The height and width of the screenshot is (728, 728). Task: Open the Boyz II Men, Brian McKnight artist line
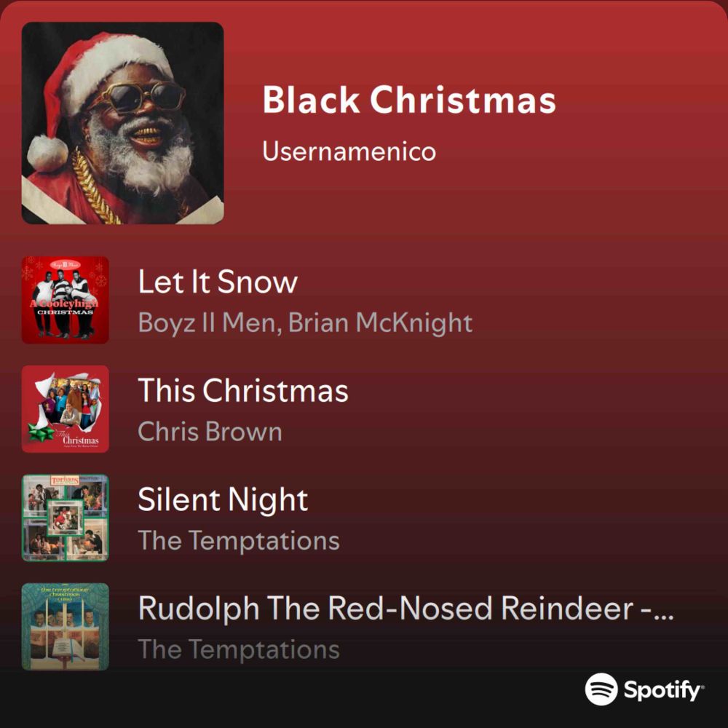(x=306, y=323)
